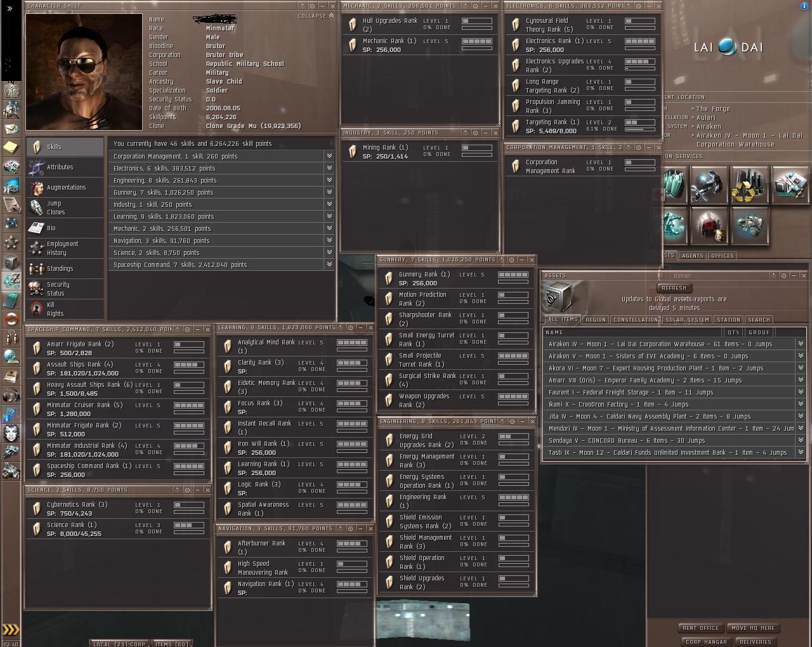This screenshot has height=647, width=812.
Task: Click the Deliveries button
Action: [756, 642]
